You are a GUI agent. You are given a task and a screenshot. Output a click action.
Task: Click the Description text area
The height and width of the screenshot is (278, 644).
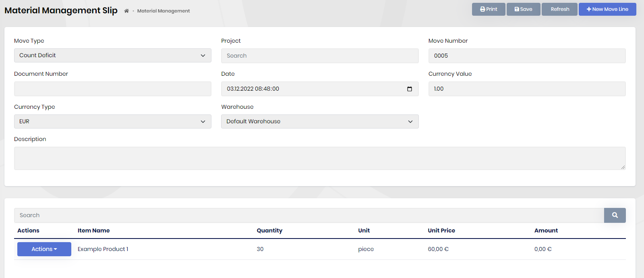pyautogui.click(x=320, y=158)
